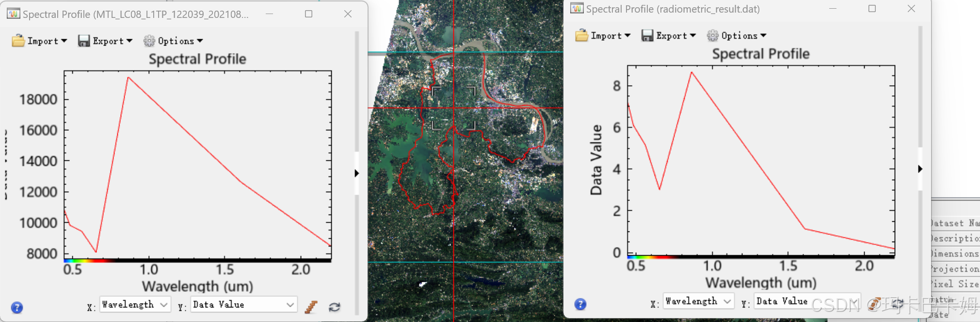Close the MTL_LC08 Spectral Profile window
This screenshot has width=980, height=322.
(x=348, y=14)
